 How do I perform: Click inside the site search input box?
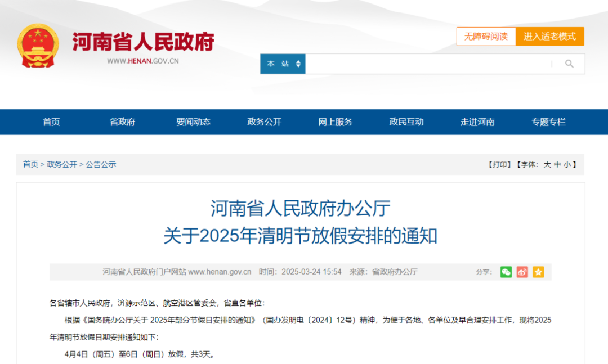[428, 64]
